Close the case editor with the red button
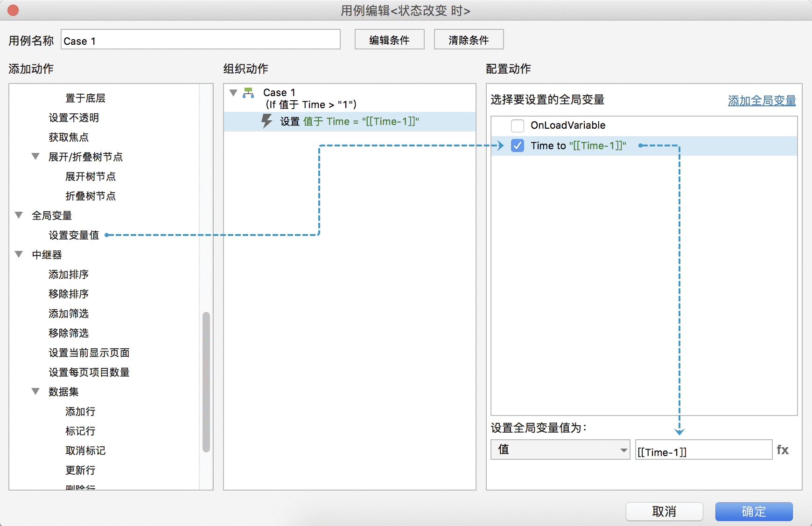Image resolution: width=812 pixels, height=526 pixels. pyautogui.click(x=13, y=10)
